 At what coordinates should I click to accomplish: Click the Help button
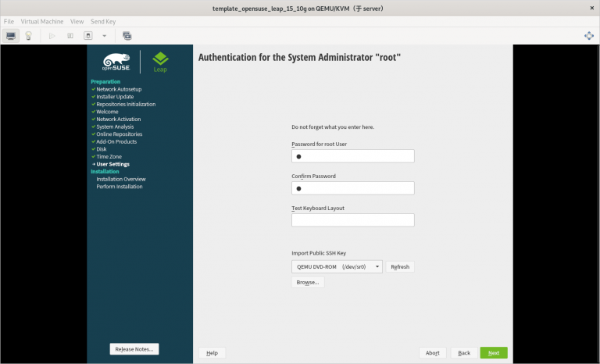tap(212, 353)
